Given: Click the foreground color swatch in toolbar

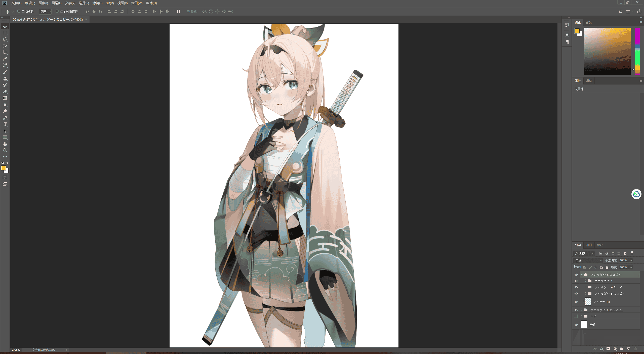Looking at the screenshot, I should 4,168.
